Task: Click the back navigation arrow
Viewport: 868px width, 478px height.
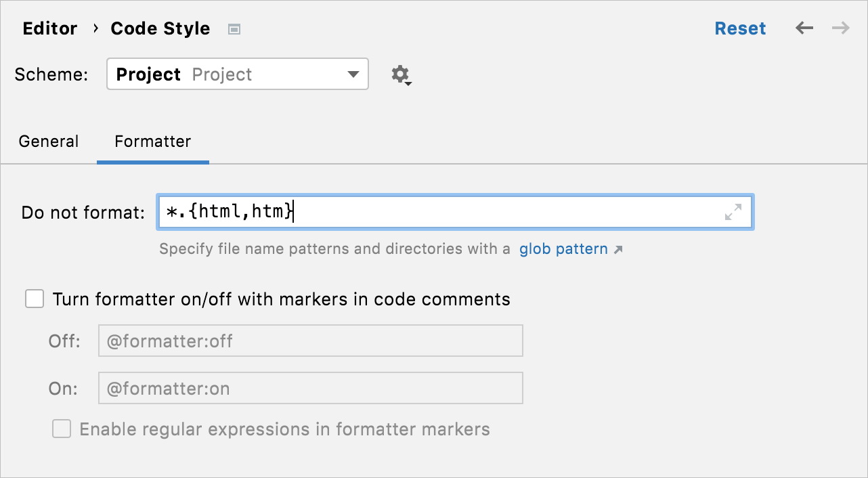Action: pyautogui.click(x=804, y=28)
